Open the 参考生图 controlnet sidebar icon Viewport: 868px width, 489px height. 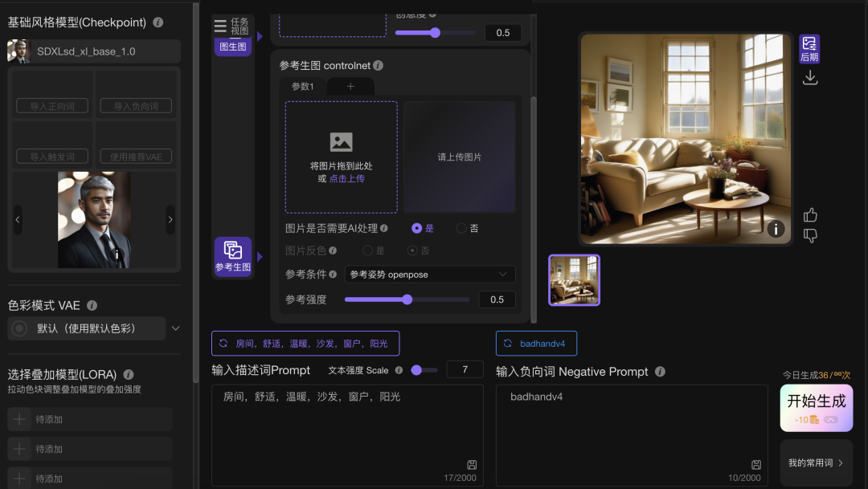[232, 256]
